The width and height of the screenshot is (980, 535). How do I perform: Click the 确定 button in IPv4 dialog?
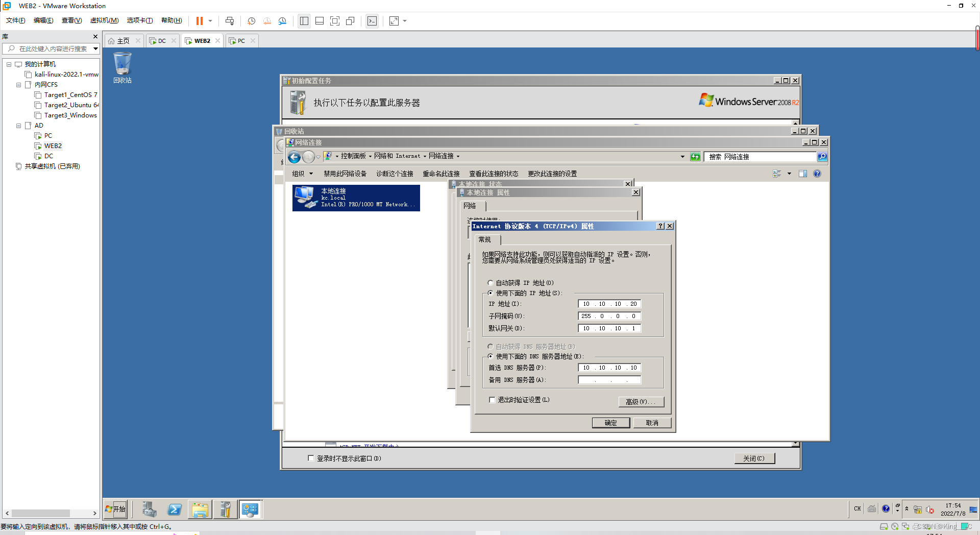(610, 423)
